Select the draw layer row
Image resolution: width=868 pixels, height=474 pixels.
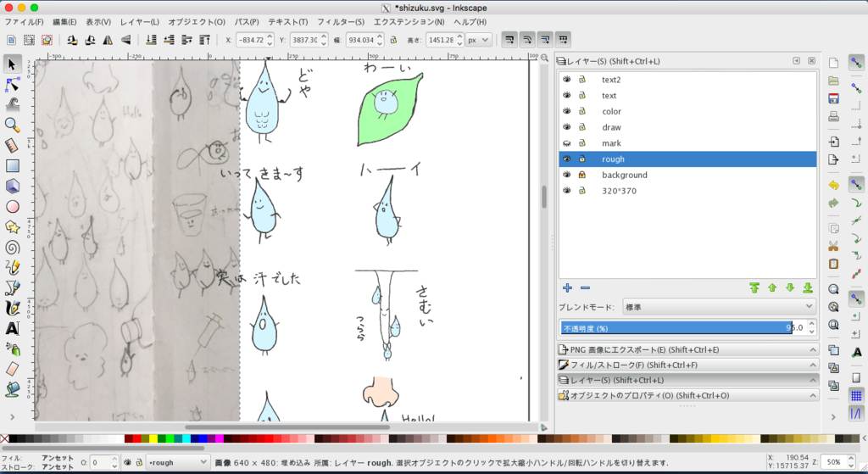click(x=687, y=127)
